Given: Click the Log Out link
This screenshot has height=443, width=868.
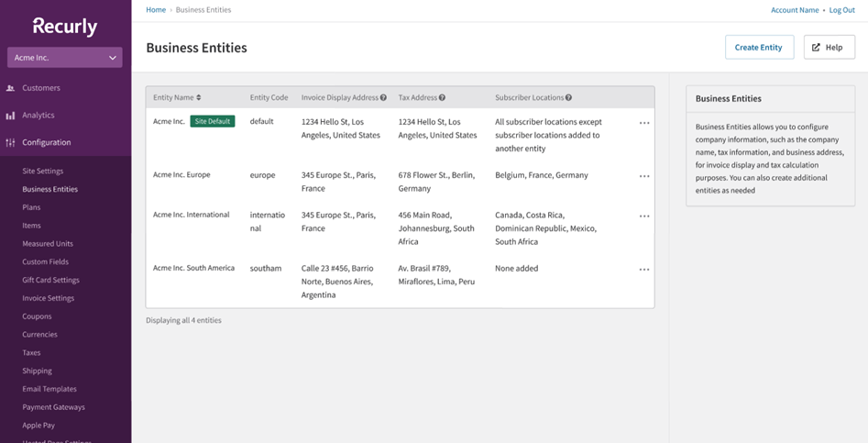Looking at the screenshot, I should pyautogui.click(x=842, y=10).
